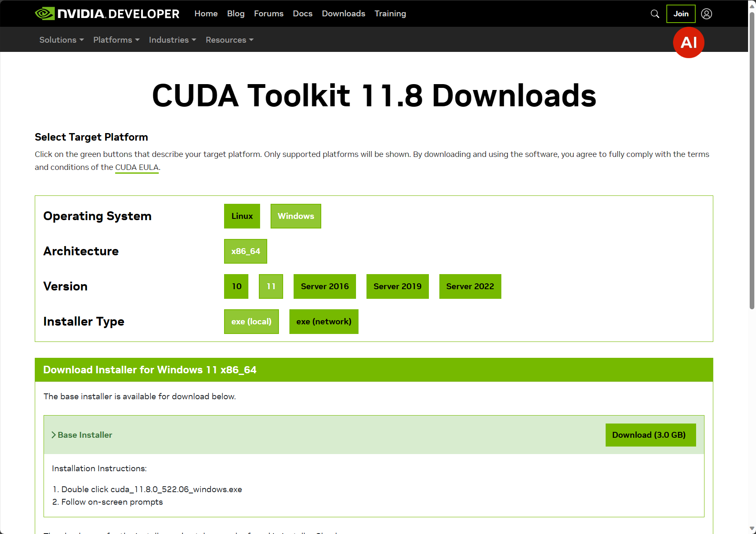Open the Docs nav item
Viewport: 756px width, 534px height.
click(x=303, y=13)
